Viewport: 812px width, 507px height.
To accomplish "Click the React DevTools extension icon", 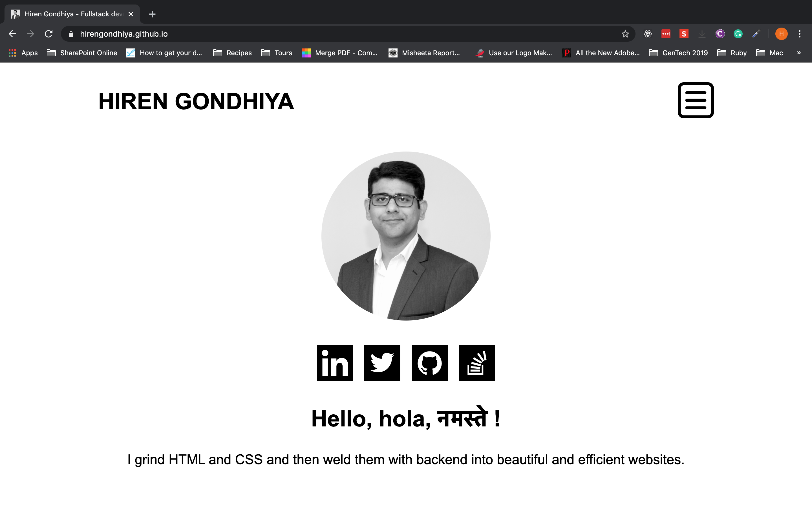I will (x=648, y=34).
